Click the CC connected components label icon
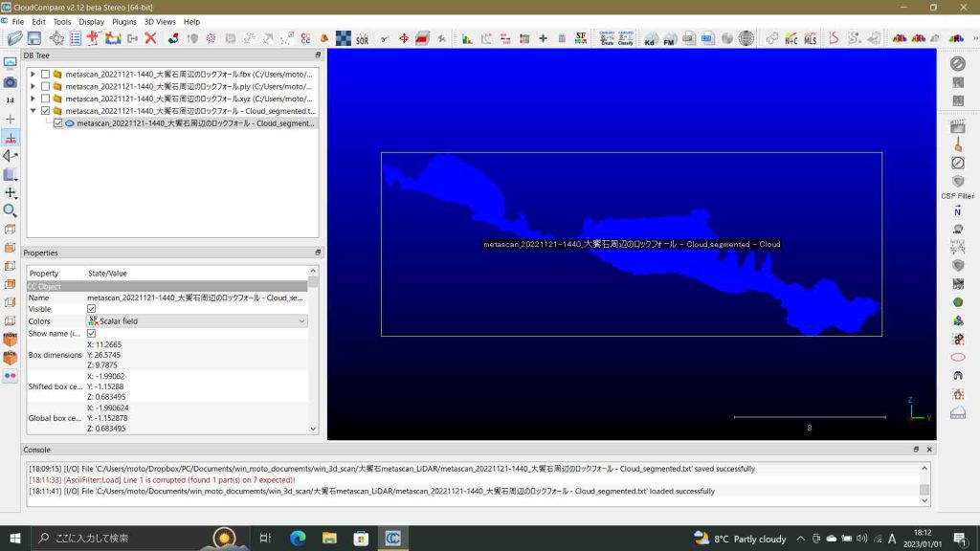 pyautogui.click(x=305, y=38)
